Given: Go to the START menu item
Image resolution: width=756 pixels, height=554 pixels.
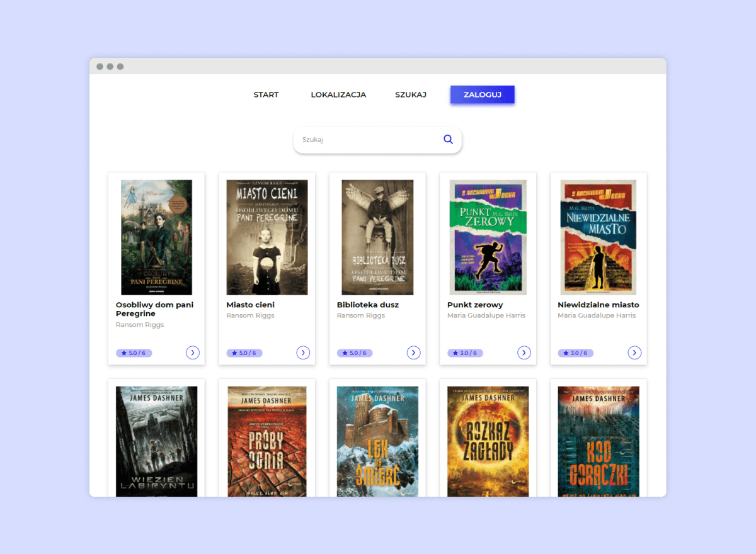Looking at the screenshot, I should coord(266,95).
